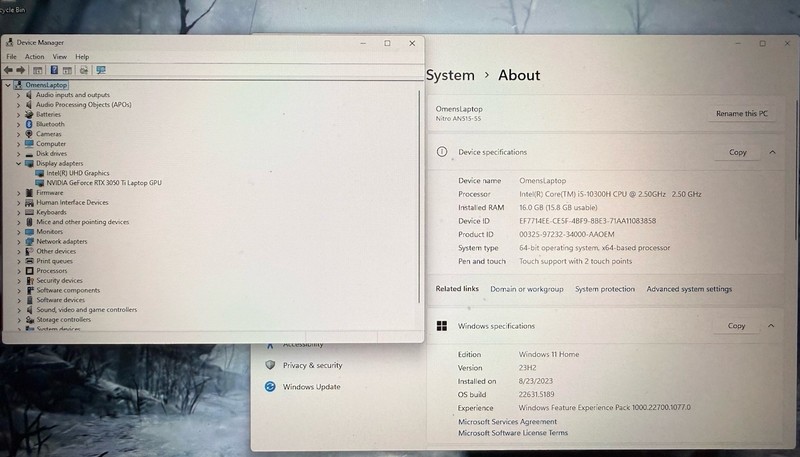
Task: Click the pane icon right of the Help icon
Action: [67, 70]
